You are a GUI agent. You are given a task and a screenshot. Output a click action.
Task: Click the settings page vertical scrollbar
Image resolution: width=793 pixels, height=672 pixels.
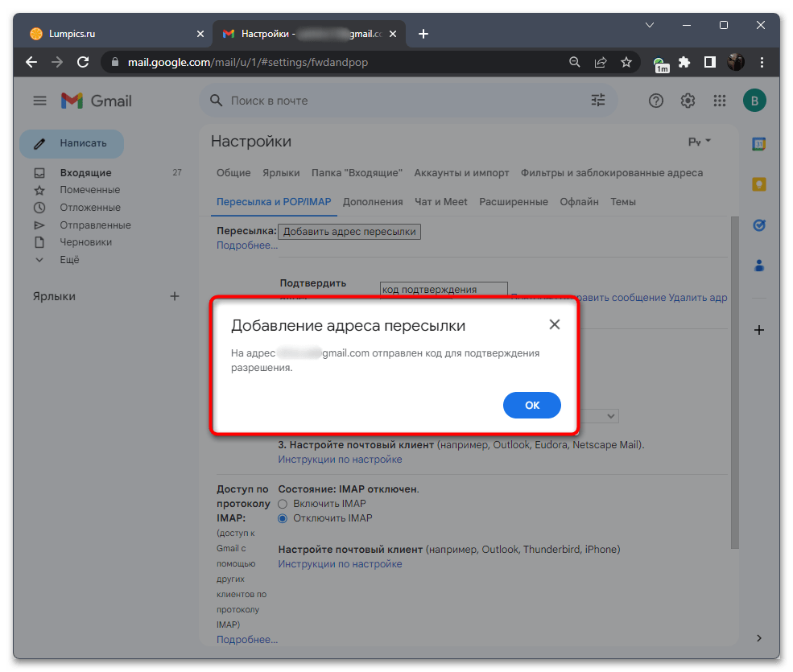pos(735,382)
